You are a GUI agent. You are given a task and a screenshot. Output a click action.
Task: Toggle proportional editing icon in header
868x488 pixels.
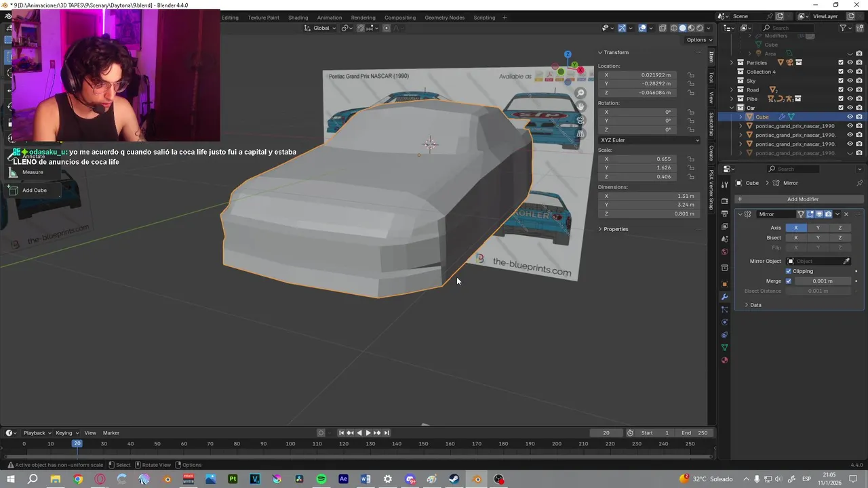pyautogui.click(x=387, y=28)
